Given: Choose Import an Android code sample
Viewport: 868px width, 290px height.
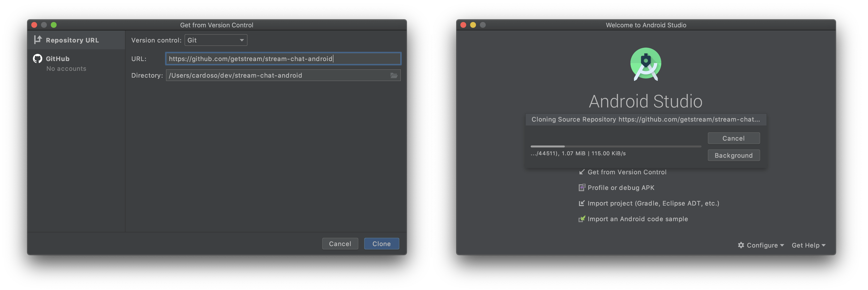Looking at the screenshot, I should 633,219.
